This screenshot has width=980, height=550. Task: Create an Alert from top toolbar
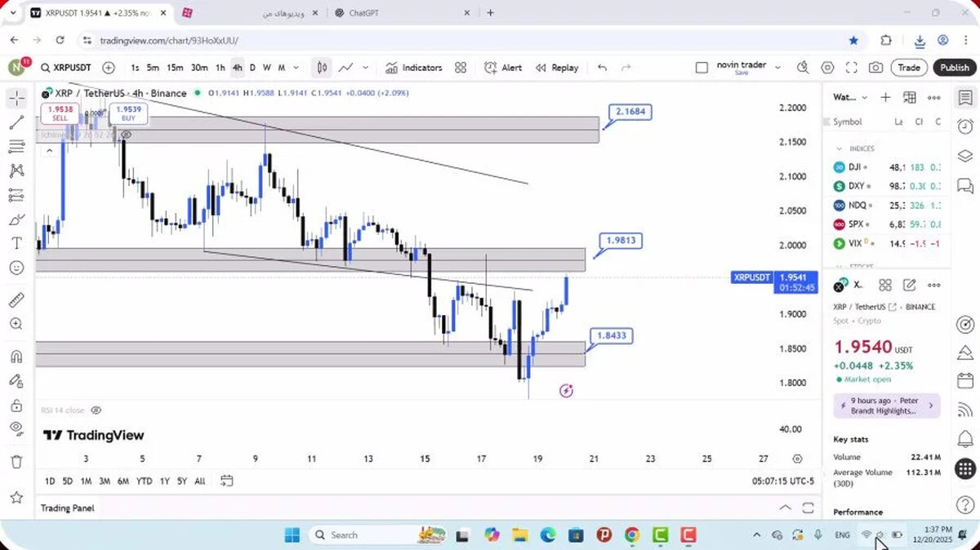503,68
